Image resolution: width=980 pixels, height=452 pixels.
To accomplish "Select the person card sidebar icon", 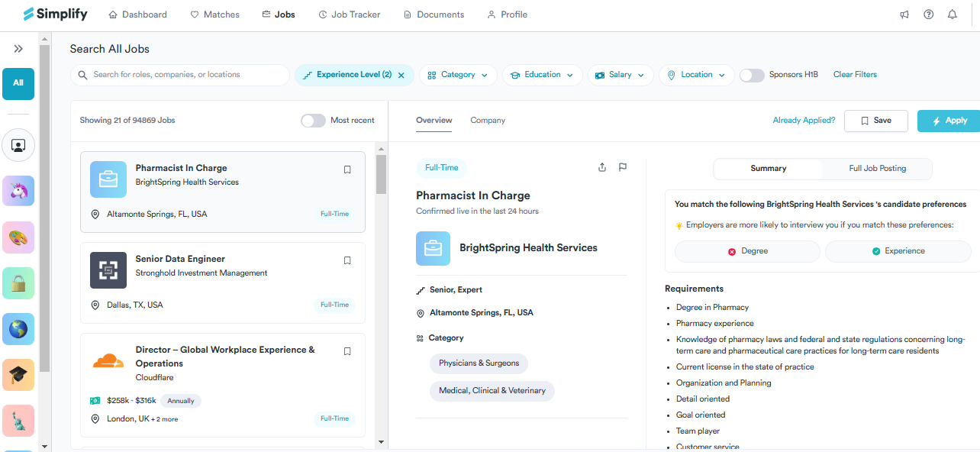I will (18, 145).
